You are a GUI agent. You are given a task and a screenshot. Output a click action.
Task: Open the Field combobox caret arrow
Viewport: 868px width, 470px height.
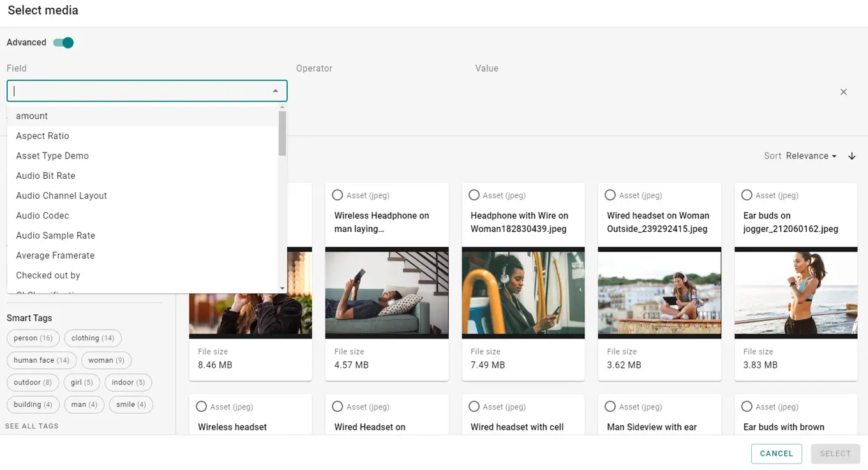275,91
